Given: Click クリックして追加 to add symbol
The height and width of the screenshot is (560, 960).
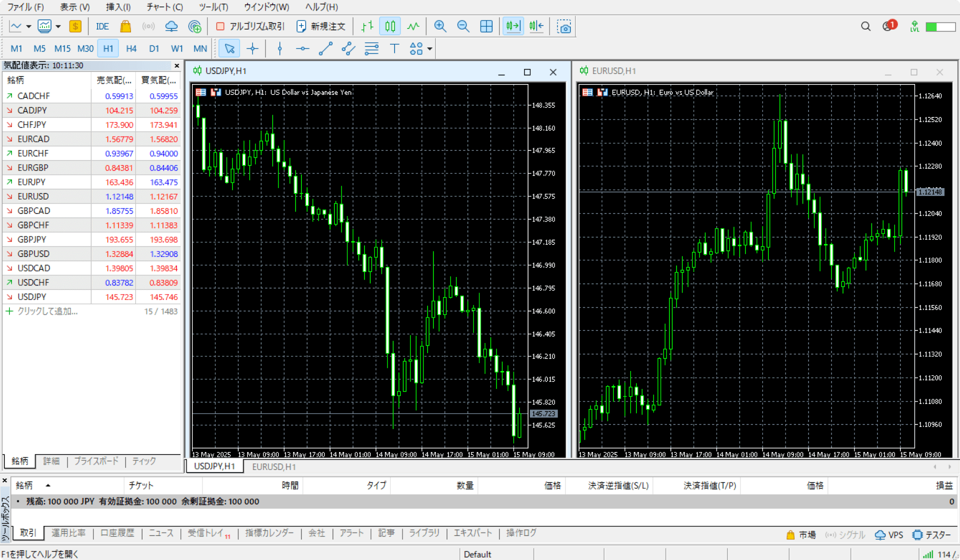Looking at the screenshot, I should pos(47,311).
